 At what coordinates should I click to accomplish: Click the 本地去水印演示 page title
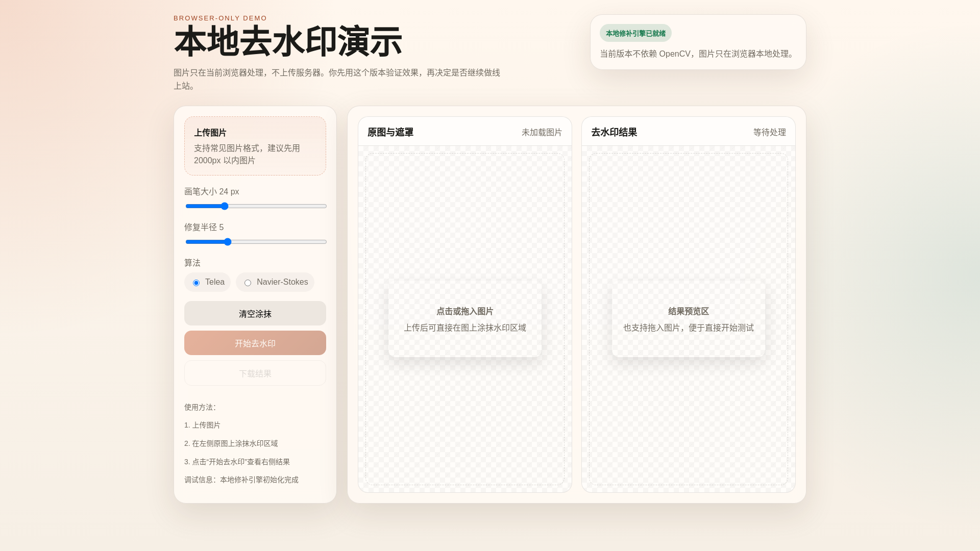click(288, 42)
